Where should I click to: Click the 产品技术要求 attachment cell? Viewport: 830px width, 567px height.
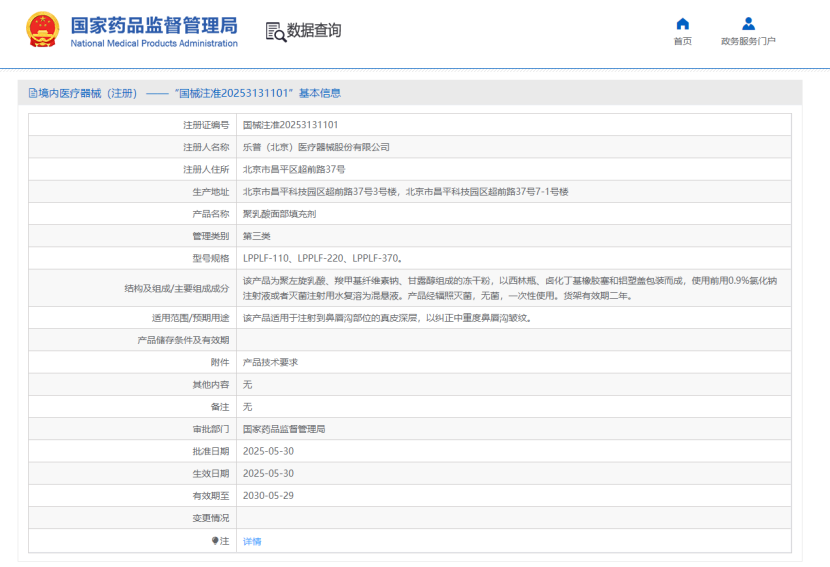point(270,362)
